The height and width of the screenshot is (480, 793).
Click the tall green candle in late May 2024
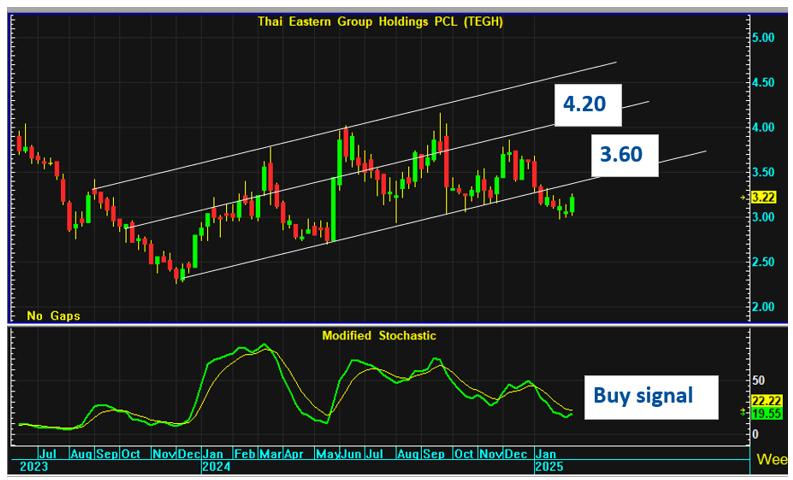334,209
